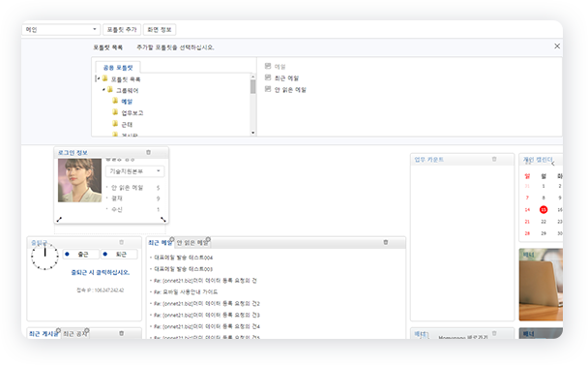The image size is (588, 365).
Task: Select the 퇴근 radio option
Action: (105, 255)
